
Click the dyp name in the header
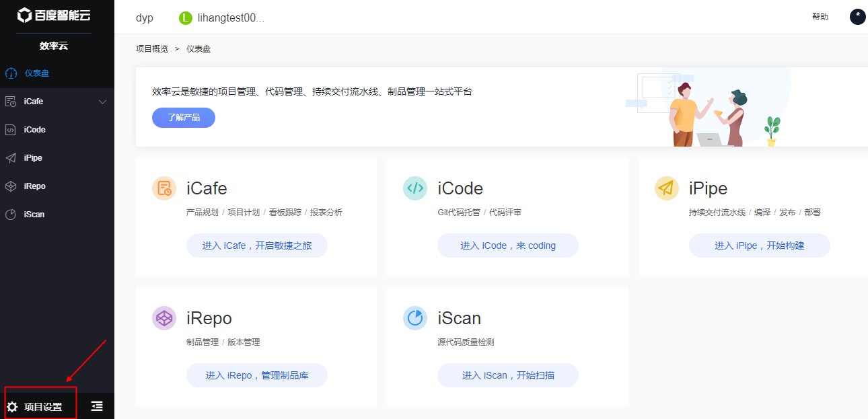(x=145, y=18)
